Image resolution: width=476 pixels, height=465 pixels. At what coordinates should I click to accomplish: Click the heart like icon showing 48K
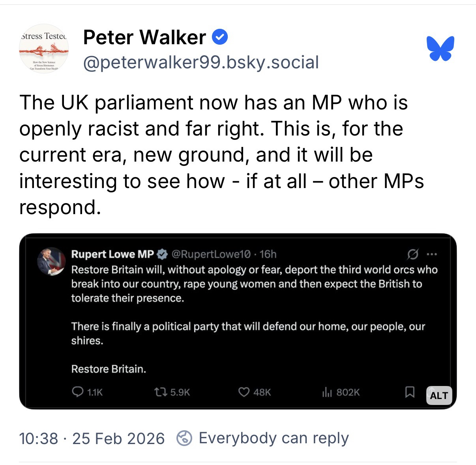(244, 392)
